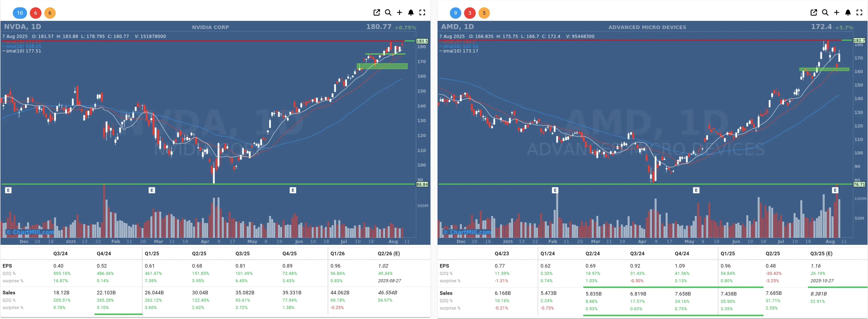The width and height of the screenshot is (868, 319).
Task: Click AMD sma(10) 173.17 legend entry
Action: [x=459, y=51]
